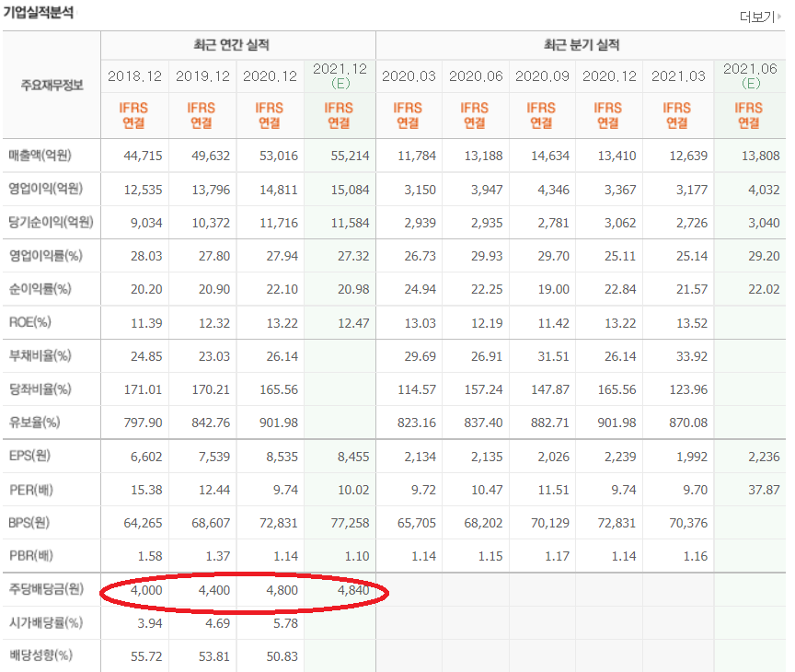The height and width of the screenshot is (672, 795).
Task: Click the 2018.12 annual column header
Action: pos(135,76)
